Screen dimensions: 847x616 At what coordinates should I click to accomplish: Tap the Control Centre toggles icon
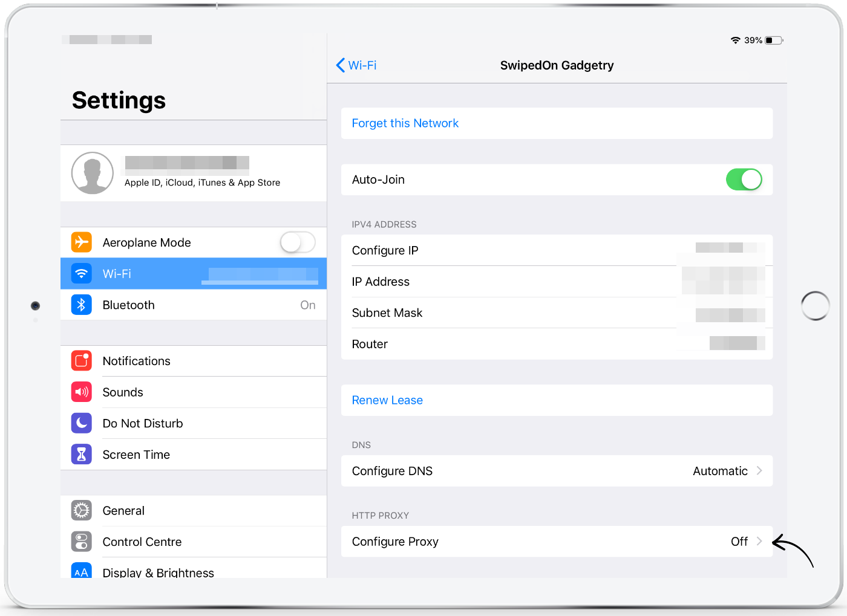click(x=82, y=542)
